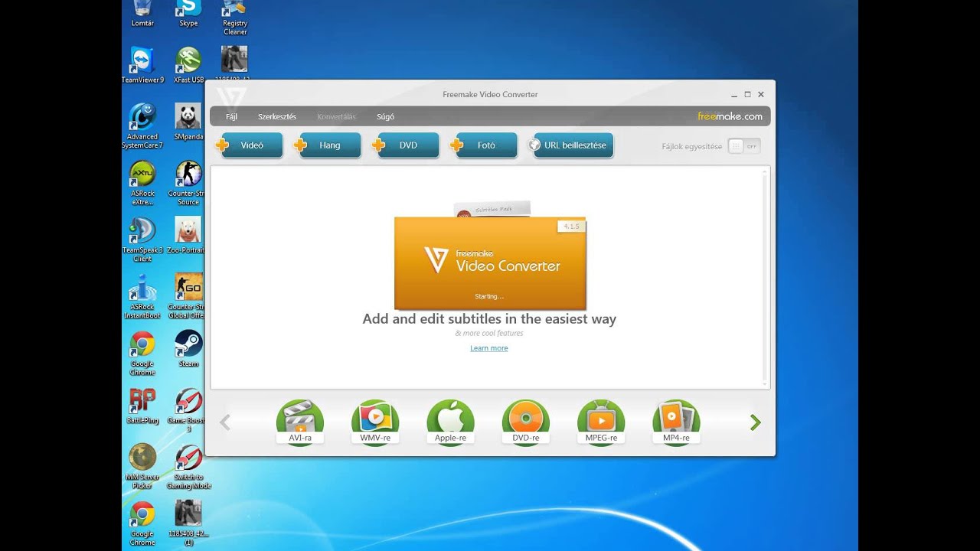Screen dimensions: 980x551
Task: Click the Freemake logo in title bar
Action: pyautogui.click(x=231, y=96)
